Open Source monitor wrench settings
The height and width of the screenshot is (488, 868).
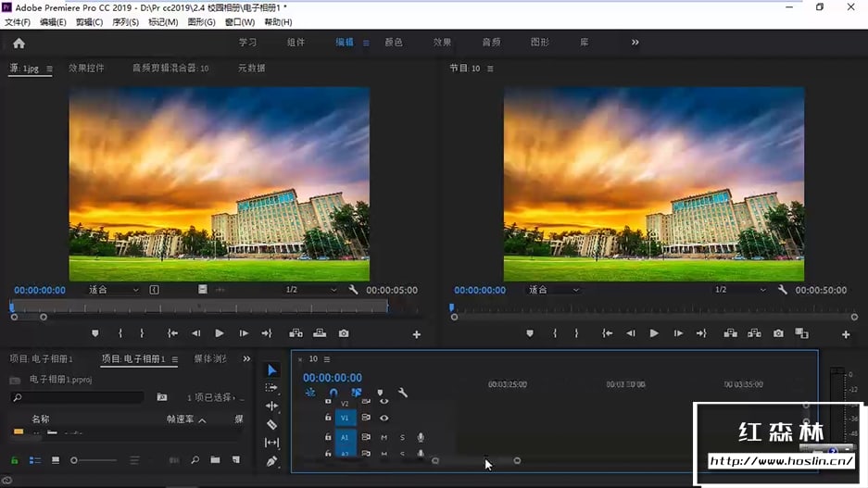353,289
